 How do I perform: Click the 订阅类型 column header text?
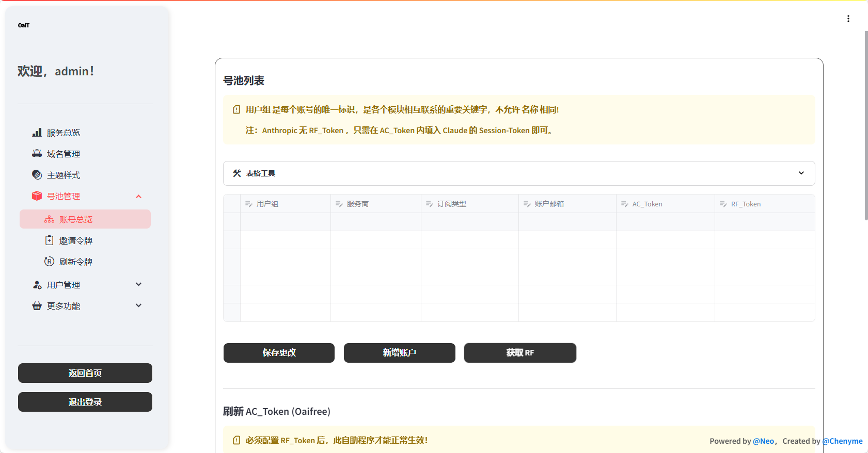(x=452, y=204)
